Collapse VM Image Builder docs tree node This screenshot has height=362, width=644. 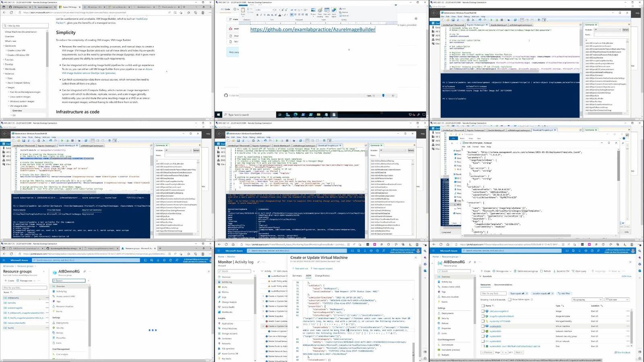pos(18,106)
